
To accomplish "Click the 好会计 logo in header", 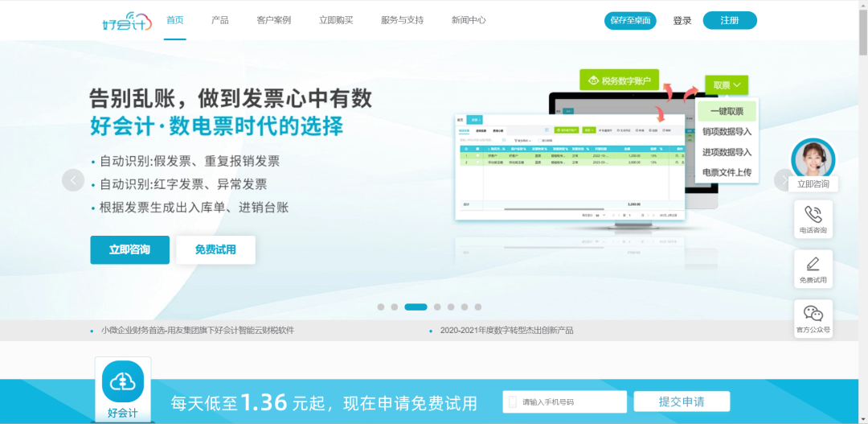I will coord(127,21).
